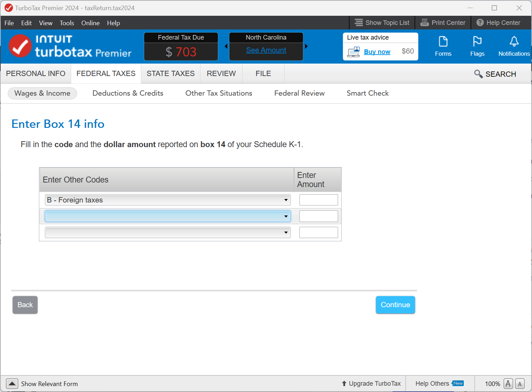The image size is (532, 392).
Task: Select Wages & Income subtab
Action: tap(42, 93)
